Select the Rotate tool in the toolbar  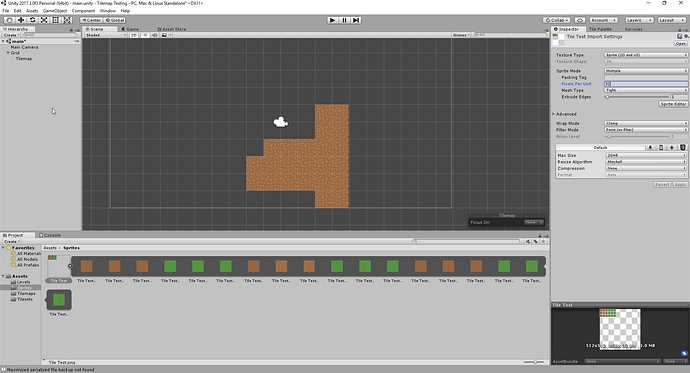click(32, 20)
